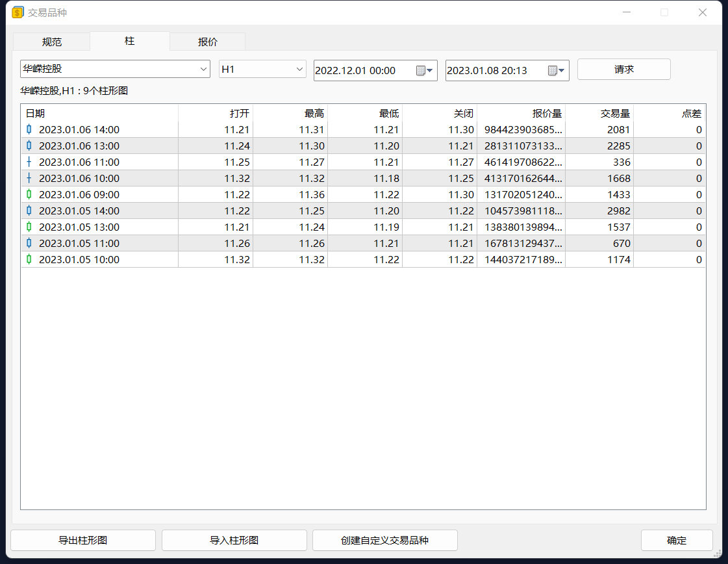Click the 交易量 column header
The image size is (728, 564).
[614, 113]
